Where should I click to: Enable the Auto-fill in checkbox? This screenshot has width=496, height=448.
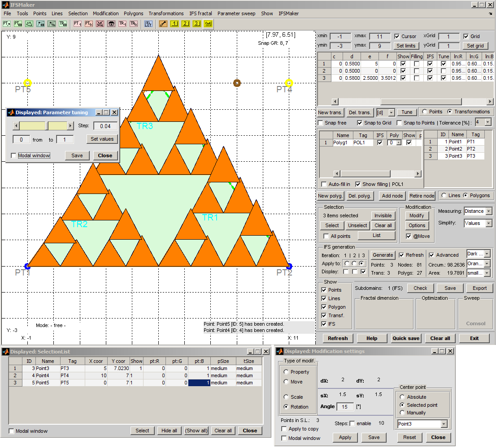tap(324, 184)
